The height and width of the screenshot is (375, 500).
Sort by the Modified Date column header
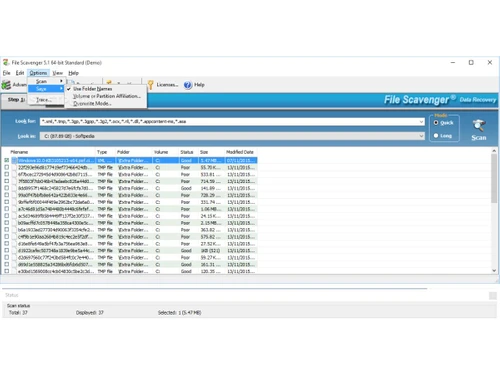[240, 152]
